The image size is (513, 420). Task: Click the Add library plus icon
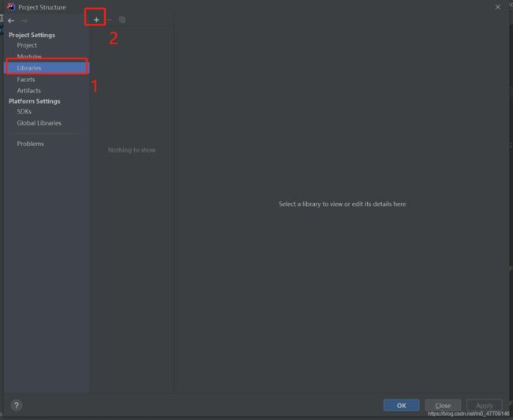coord(96,20)
